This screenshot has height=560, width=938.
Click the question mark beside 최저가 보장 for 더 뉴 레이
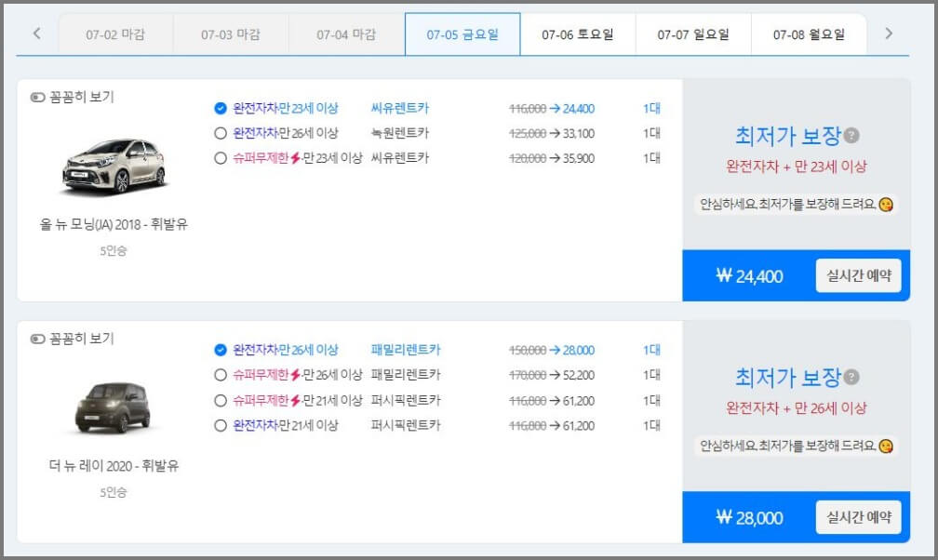850,375
